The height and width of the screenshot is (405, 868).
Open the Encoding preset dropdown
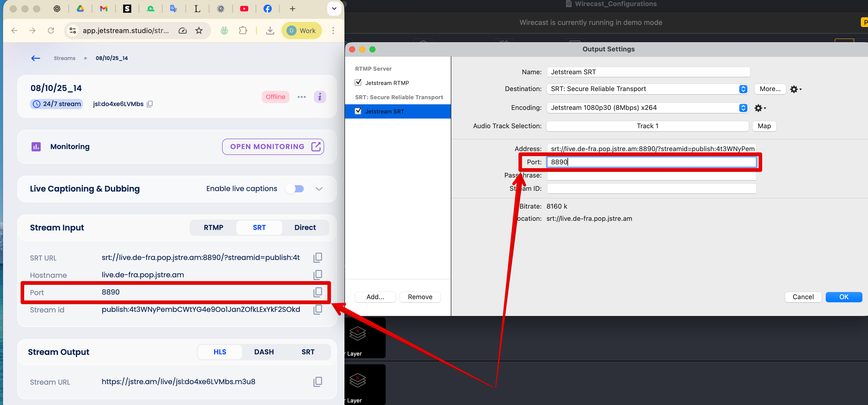click(647, 108)
